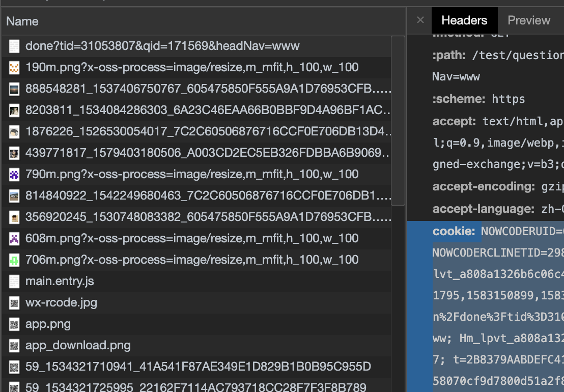Screen dimensions: 564x392
Task: Select the 790m.png request row
Action: (x=196, y=175)
